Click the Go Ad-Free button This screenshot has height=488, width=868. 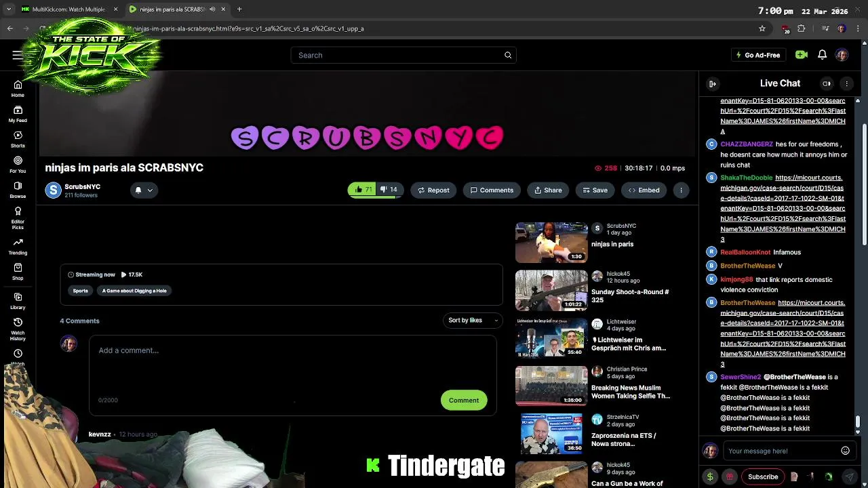[x=758, y=55]
